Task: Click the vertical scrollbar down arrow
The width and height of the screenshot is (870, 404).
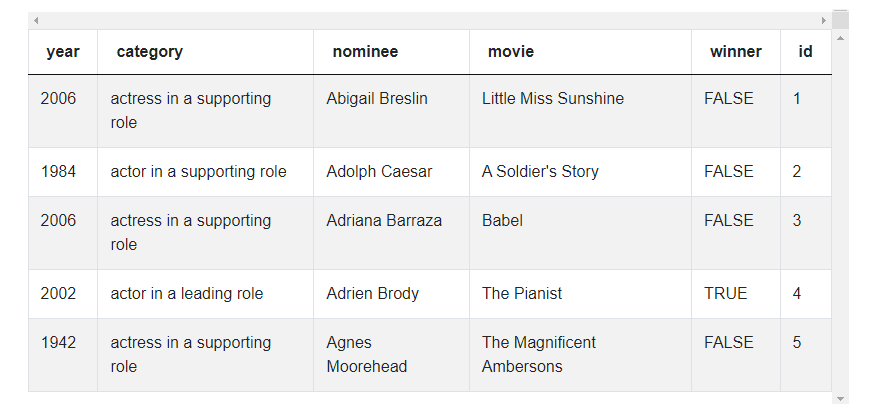Action: 840,397
